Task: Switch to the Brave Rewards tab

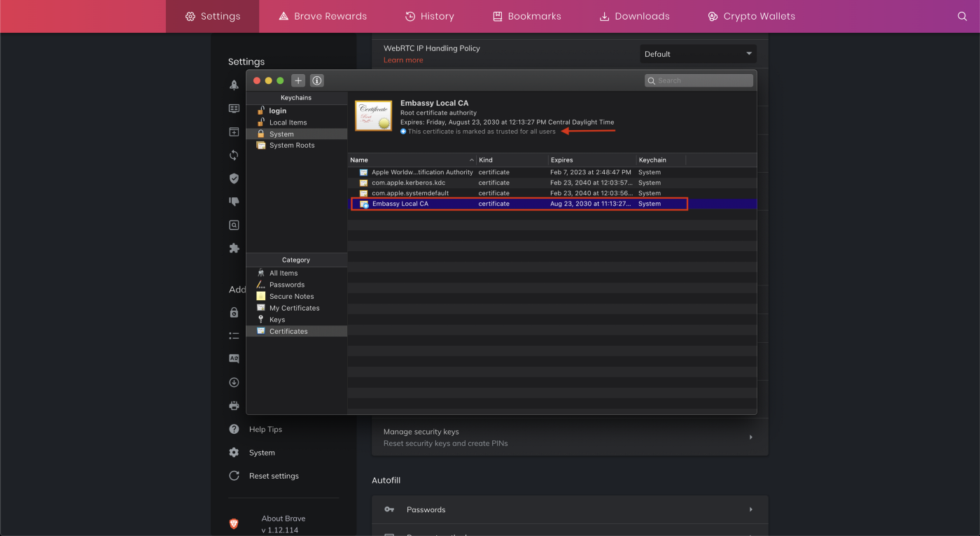Action: [x=323, y=16]
